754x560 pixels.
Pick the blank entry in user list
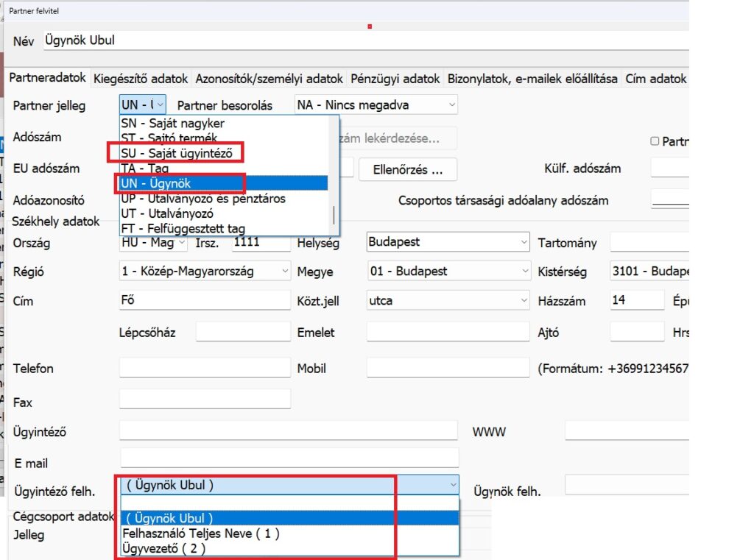click(290, 503)
